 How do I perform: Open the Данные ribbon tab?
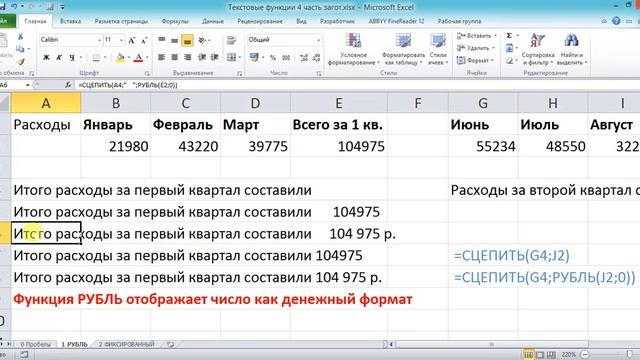coord(213,21)
